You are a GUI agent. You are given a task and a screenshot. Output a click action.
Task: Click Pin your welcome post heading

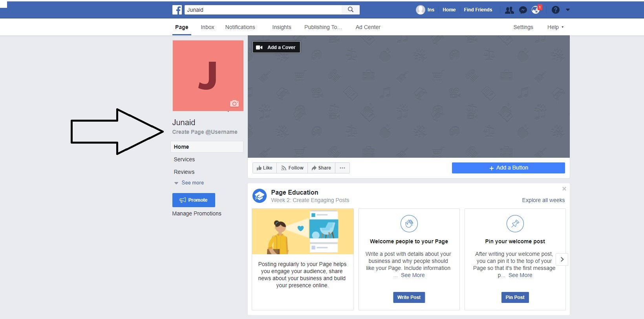(515, 241)
